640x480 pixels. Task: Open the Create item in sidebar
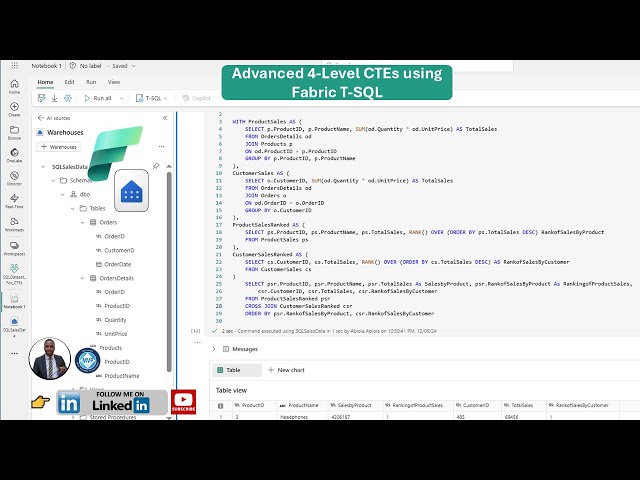pyautogui.click(x=14, y=109)
